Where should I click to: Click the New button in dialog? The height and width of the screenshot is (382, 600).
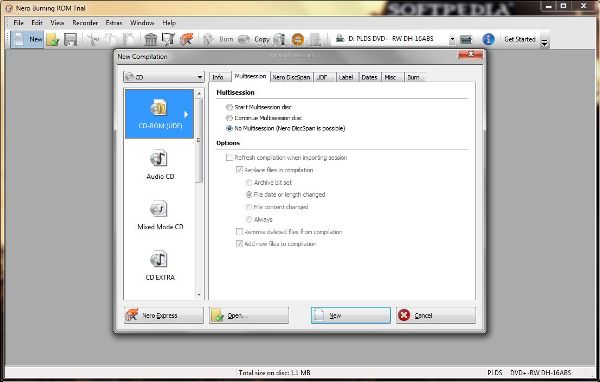click(x=351, y=315)
